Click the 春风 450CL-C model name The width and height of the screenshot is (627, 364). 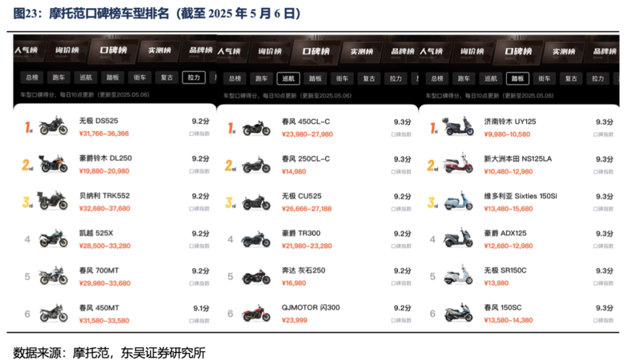point(305,121)
